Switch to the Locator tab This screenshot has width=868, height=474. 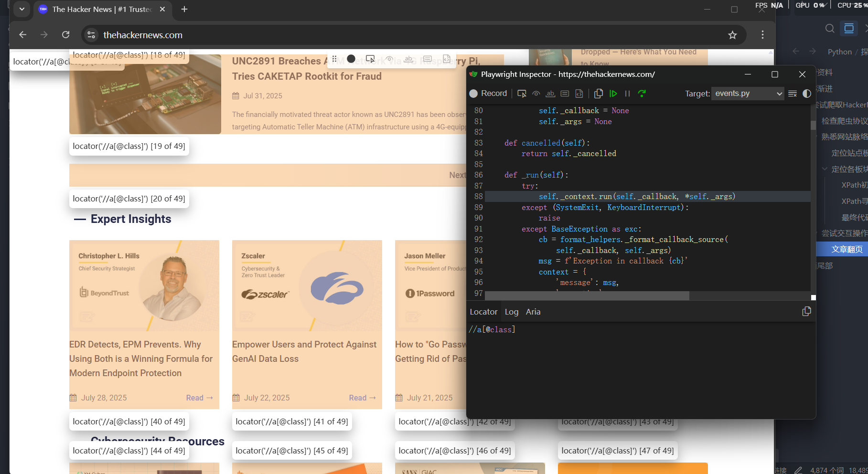(x=483, y=312)
